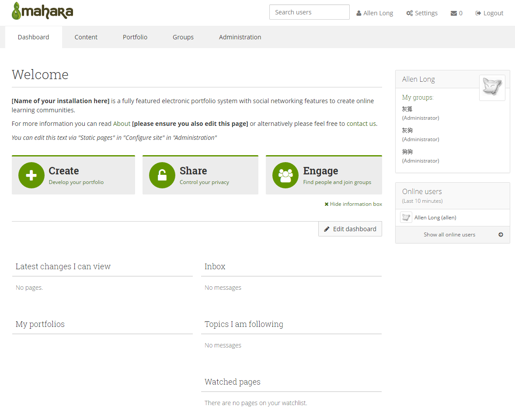Click Allen Long's profile avatar in sidebar
This screenshot has height=420, width=515.
point(492,87)
